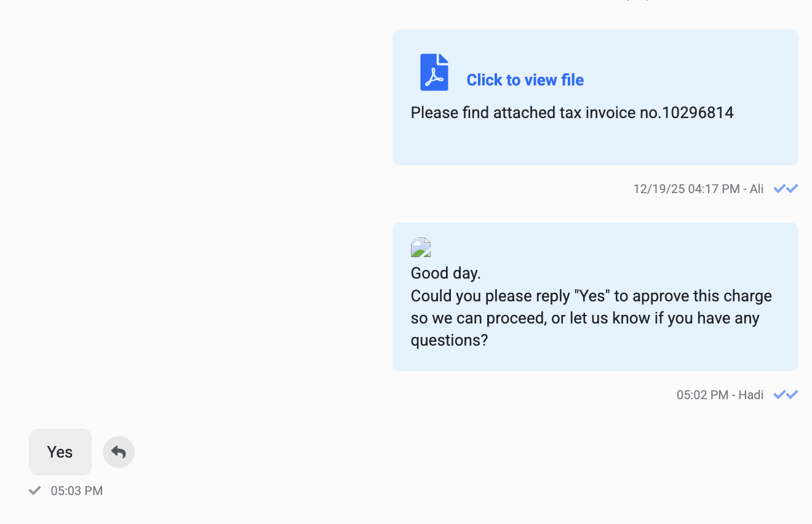Click the word "questions?" in Hadi's message
The height and width of the screenshot is (524, 812).
click(449, 340)
